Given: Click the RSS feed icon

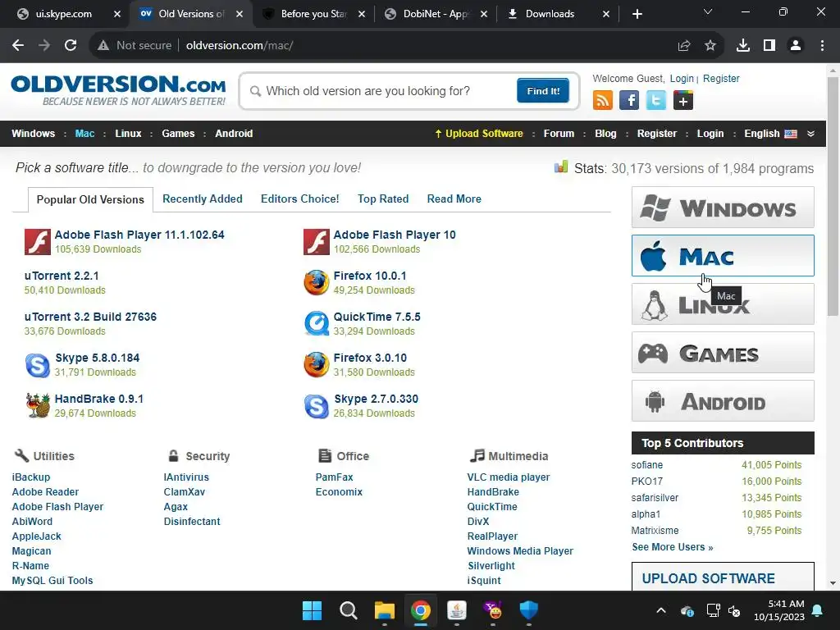Looking at the screenshot, I should [x=603, y=100].
